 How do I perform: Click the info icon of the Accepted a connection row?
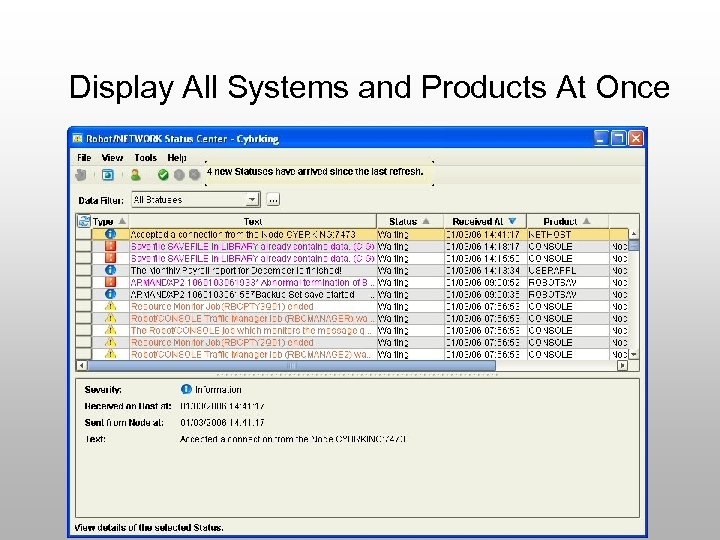(x=110, y=234)
